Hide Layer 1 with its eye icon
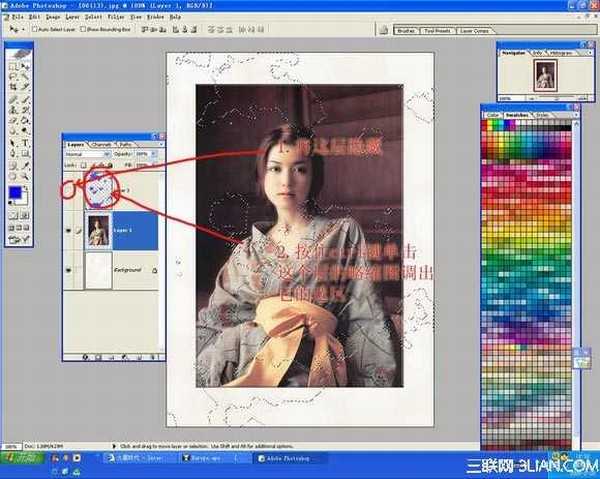This screenshot has height=479, width=600. pos(69,230)
